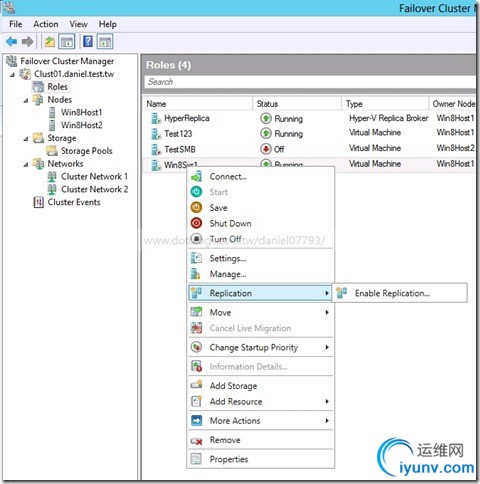480x484 pixels.
Task: Click the Change Startup Priority icon
Action: (x=196, y=347)
